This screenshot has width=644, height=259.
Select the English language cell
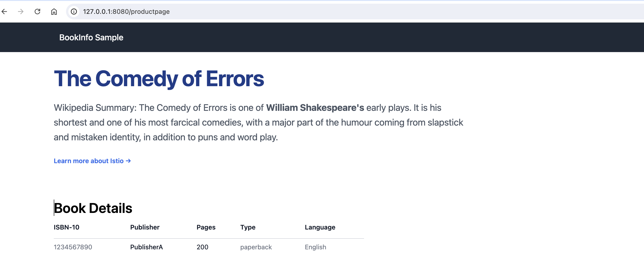point(316,247)
